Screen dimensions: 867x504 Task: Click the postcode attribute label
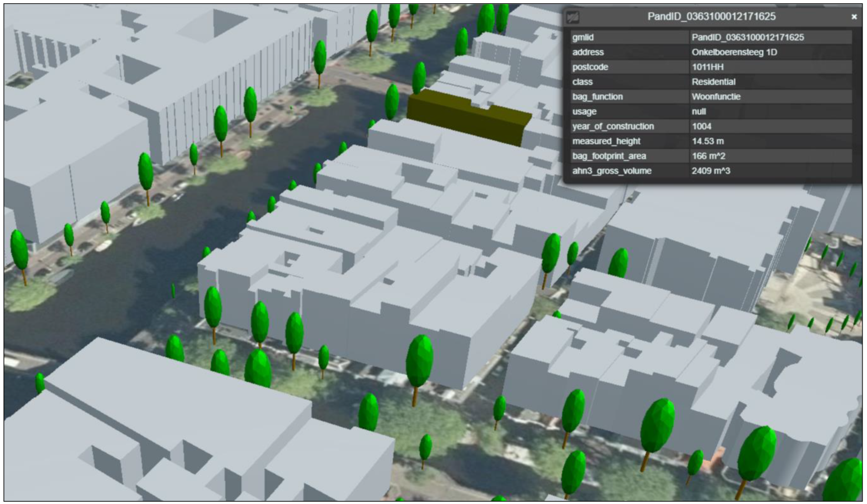[x=590, y=67]
